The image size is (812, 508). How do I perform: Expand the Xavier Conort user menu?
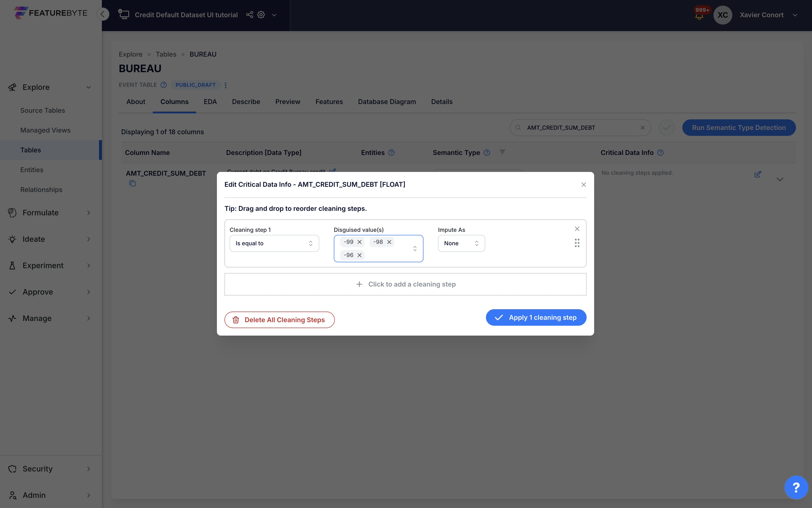pyautogui.click(x=795, y=15)
